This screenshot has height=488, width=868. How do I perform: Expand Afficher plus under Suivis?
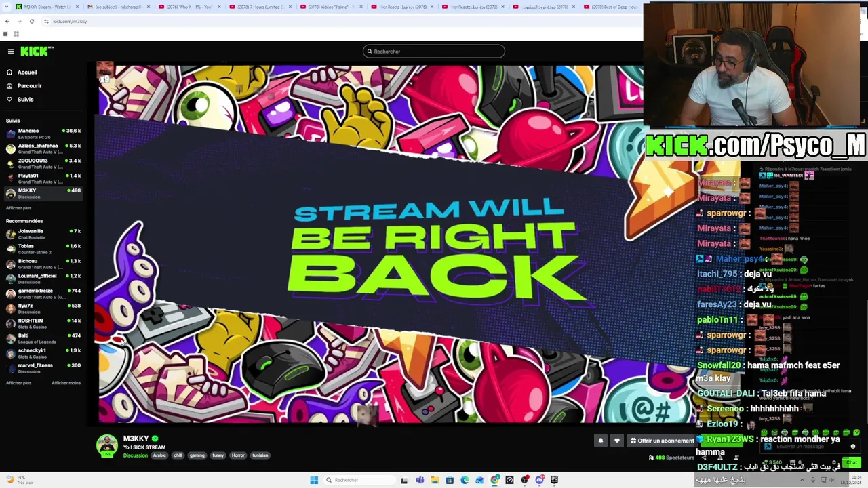tap(18, 208)
